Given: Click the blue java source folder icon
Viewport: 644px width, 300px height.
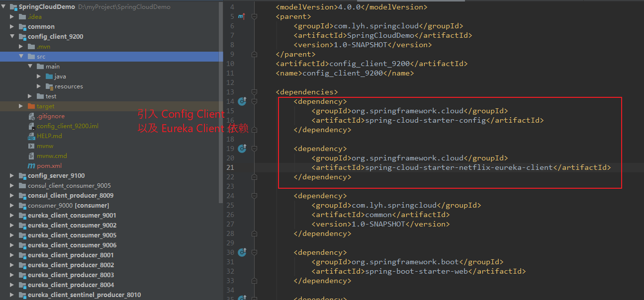Looking at the screenshot, I should 49,76.
